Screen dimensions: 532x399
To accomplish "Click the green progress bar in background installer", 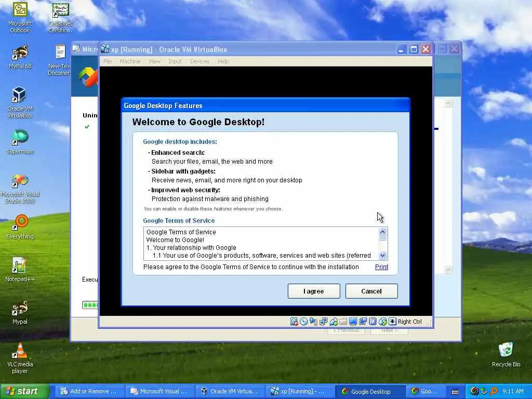I will click(90, 304).
